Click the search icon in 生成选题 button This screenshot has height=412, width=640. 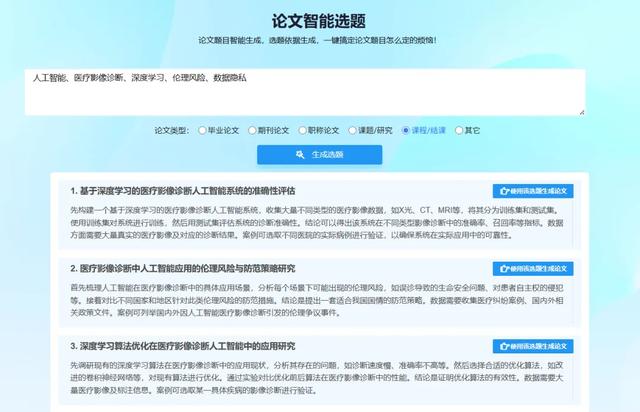(x=300, y=155)
